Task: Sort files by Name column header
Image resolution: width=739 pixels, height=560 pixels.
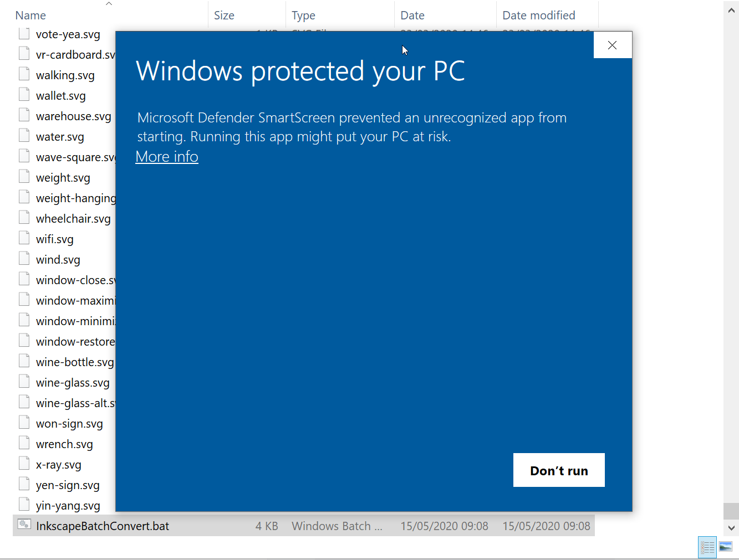Action: point(30,16)
